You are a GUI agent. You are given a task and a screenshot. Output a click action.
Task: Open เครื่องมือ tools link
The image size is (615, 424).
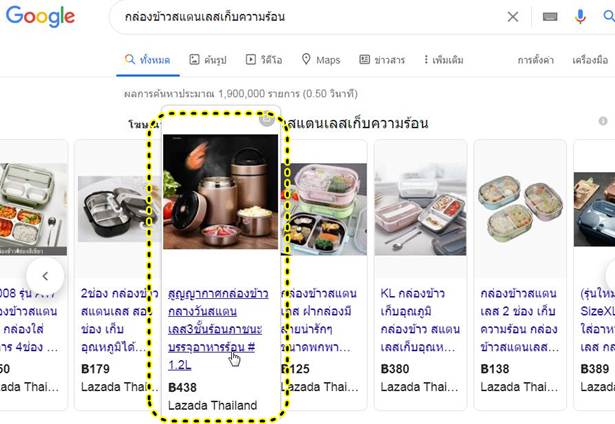pyautogui.click(x=590, y=60)
